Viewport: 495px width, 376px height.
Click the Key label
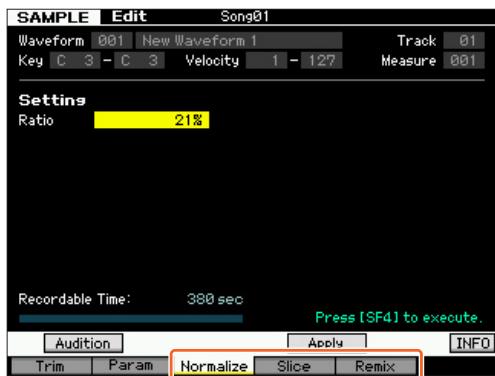(x=31, y=61)
